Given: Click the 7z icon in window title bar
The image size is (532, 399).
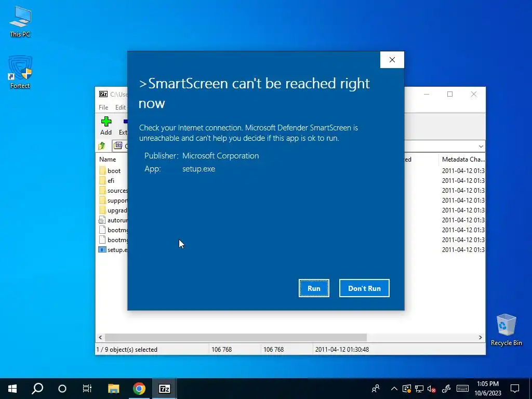Looking at the screenshot, I should click(103, 94).
